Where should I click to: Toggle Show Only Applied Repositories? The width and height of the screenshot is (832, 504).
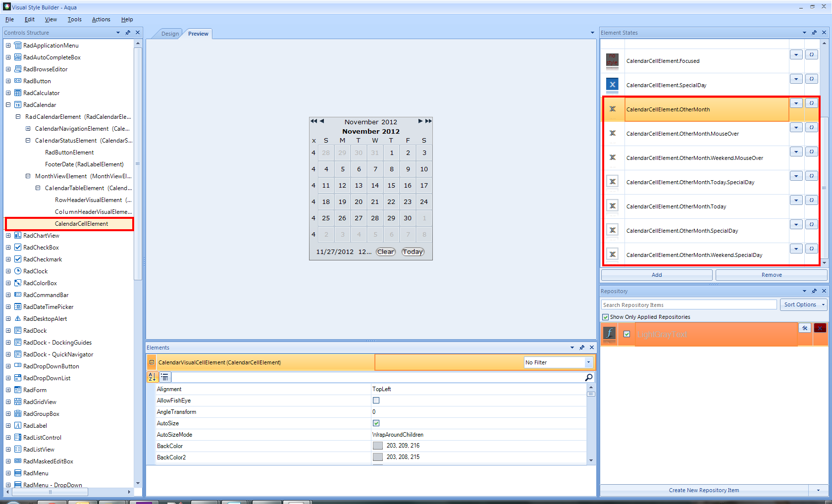click(x=605, y=317)
